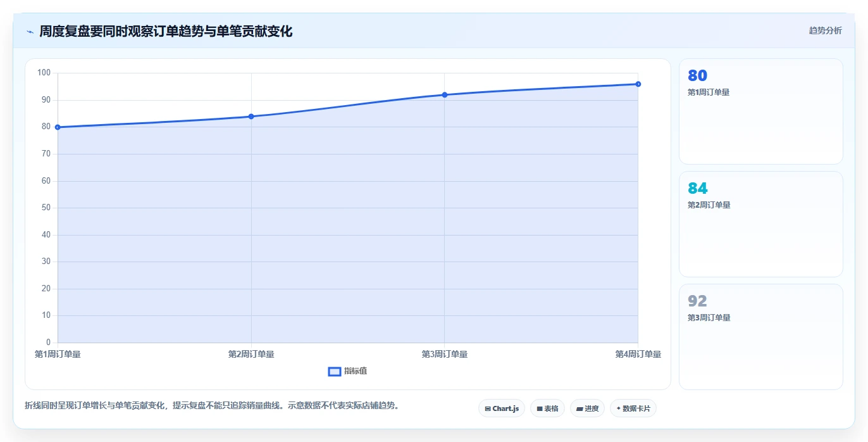
Task: Toggle the 指标值 legend color box
Action: 335,371
